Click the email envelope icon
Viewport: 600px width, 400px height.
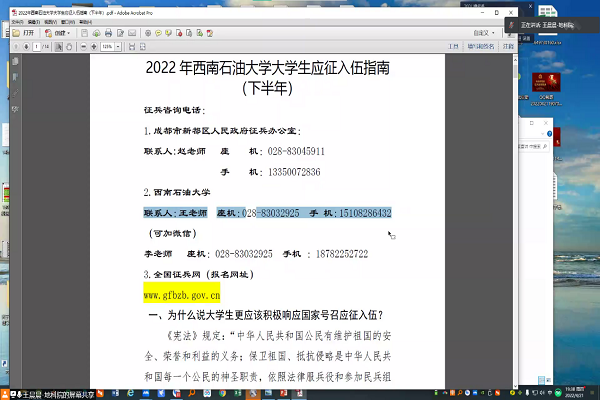click(132, 32)
